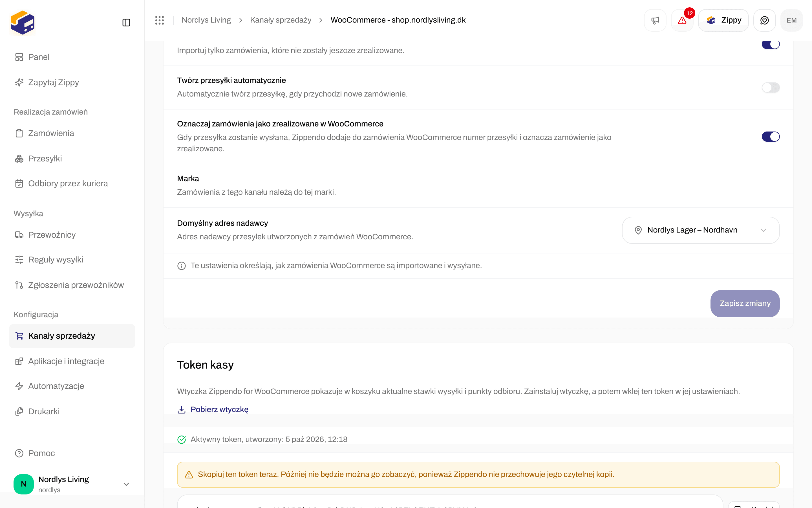Open Zamówienia page
The height and width of the screenshot is (508, 812).
click(72, 133)
